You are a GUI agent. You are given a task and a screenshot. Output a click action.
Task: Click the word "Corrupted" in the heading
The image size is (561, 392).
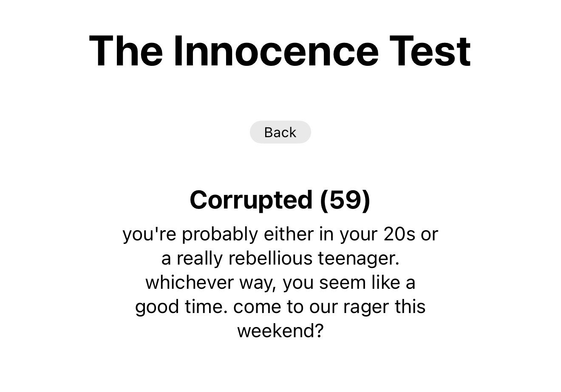(x=251, y=200)
